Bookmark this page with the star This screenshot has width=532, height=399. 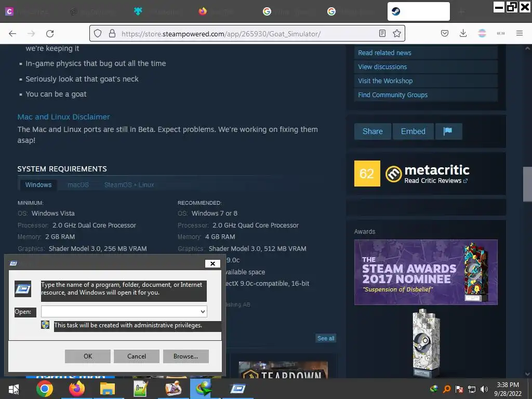point(396,33)
